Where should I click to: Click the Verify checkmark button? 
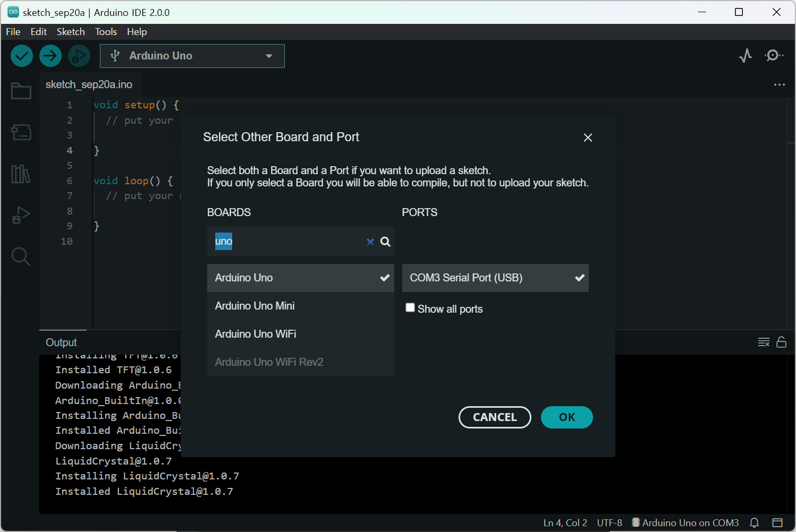[22, 56]
